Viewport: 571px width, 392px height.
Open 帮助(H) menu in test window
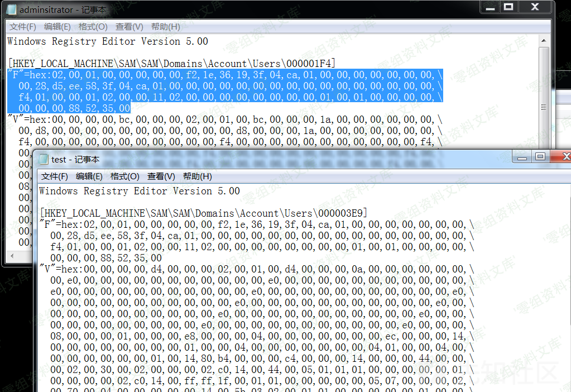click(198, 176)
